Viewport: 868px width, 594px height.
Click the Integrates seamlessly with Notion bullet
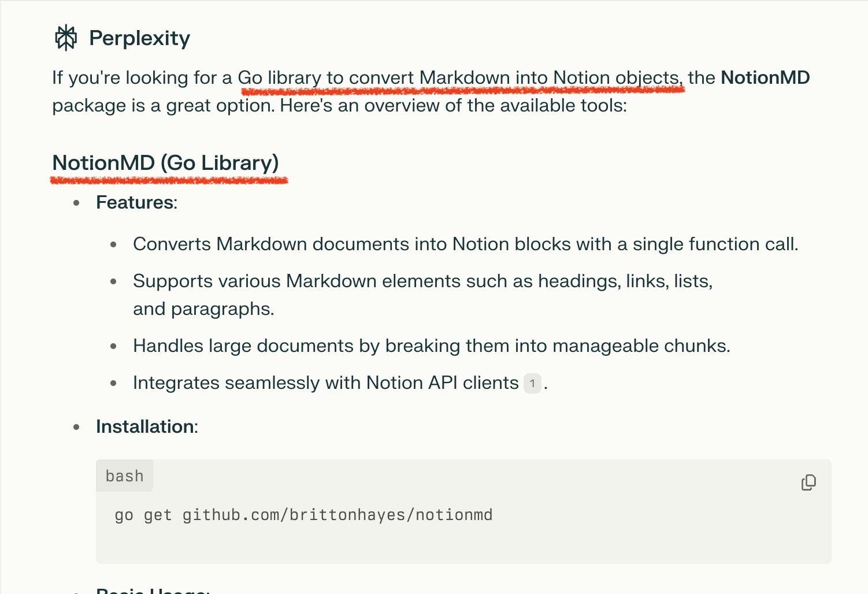pyautogui.click(x=325, y=383)
